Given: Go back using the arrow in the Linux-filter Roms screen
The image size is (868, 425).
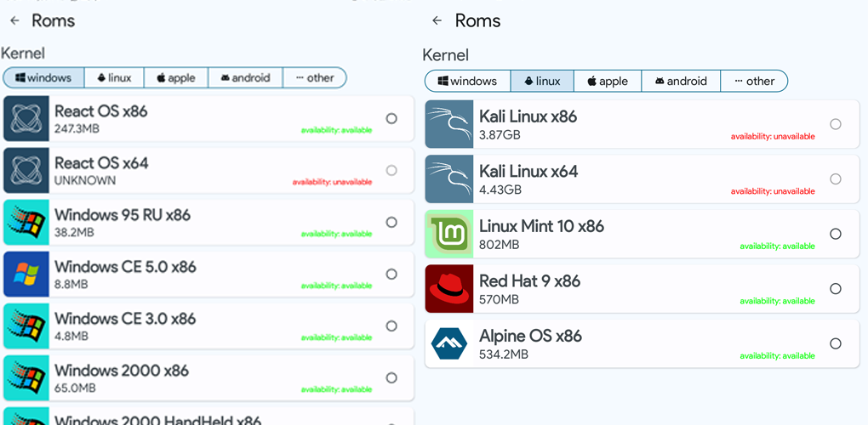Looking at the screenshot, I should [437, 20].
